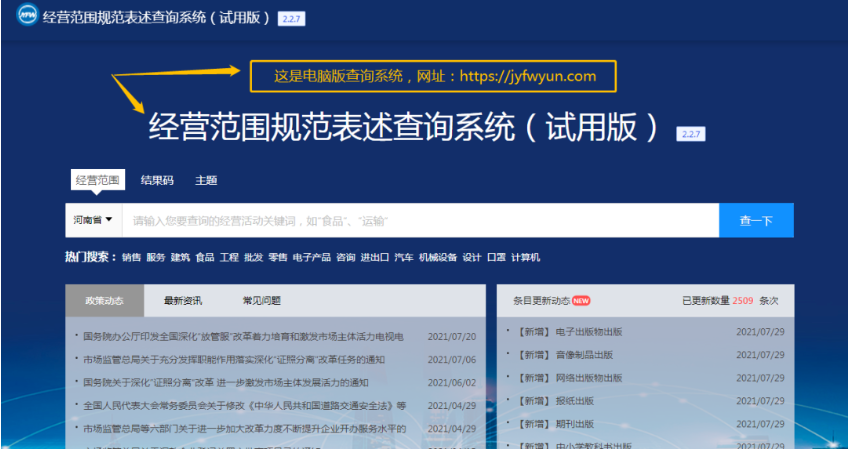
Task: Select the 经营范围 search tab
Action: pos(97,181)
